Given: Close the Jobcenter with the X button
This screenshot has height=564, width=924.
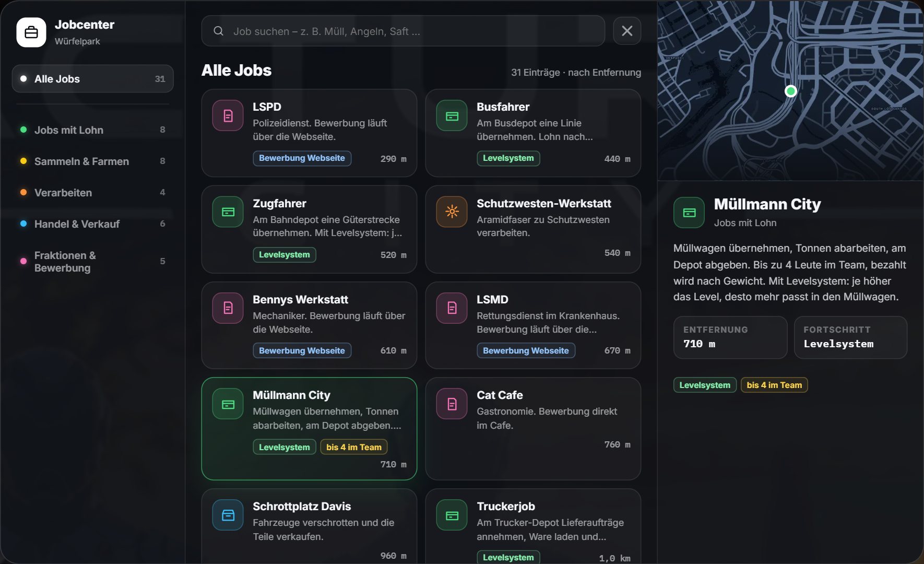Looking at the screenshot, I should pos(627,31).
